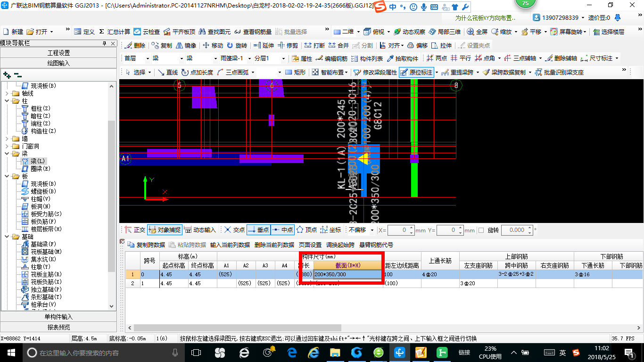The image size is (644, 362).
Task: Toggle 原位标注 in-place annotation mode
Action: pyautogui.click(x=416, y=72)
